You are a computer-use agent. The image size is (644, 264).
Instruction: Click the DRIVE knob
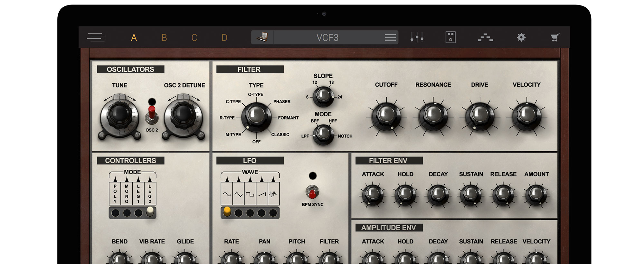tap(480, 116)
